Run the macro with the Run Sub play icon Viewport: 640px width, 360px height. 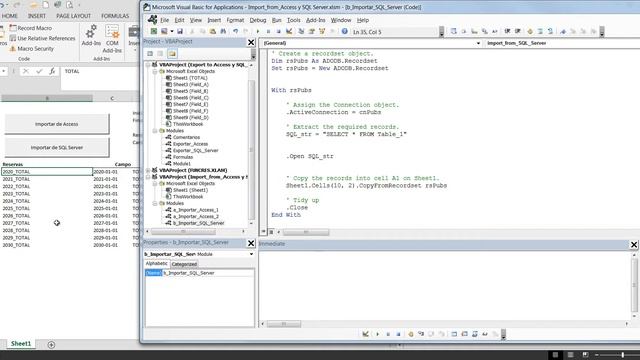click(258, 31)
